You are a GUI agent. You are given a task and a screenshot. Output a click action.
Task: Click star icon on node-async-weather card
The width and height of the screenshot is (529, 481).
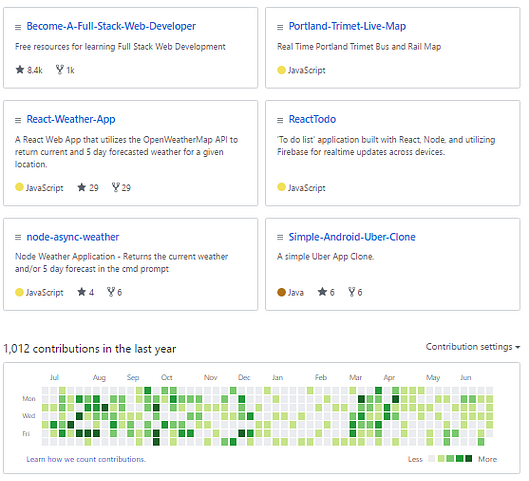[x=82, y=292]
